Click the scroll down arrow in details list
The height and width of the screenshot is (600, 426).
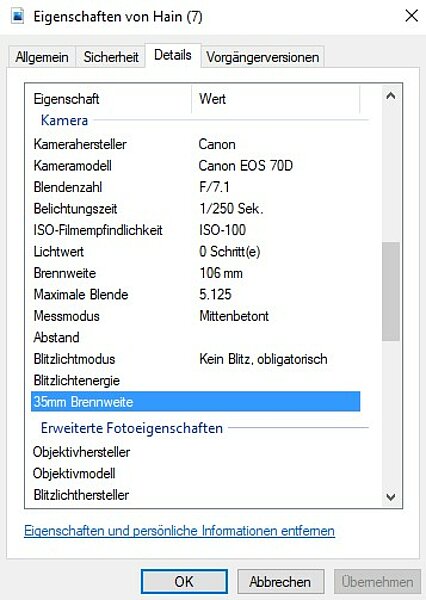(x=391, y=497)
